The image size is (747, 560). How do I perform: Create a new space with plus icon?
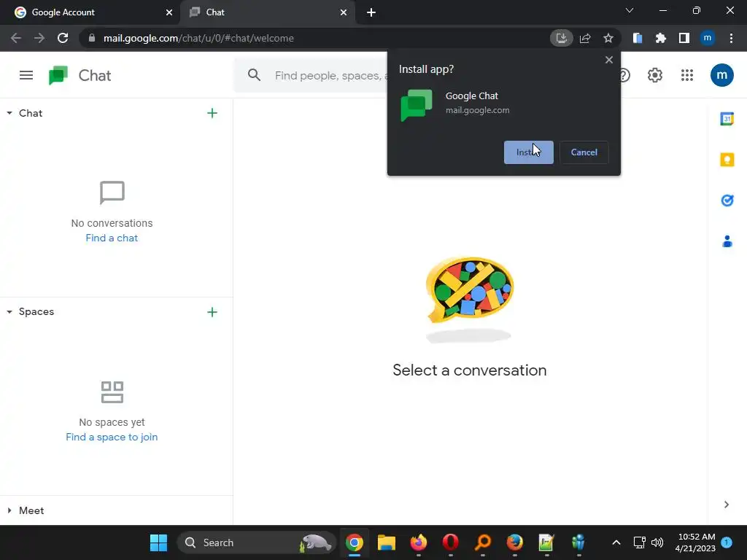coord(212,312)
